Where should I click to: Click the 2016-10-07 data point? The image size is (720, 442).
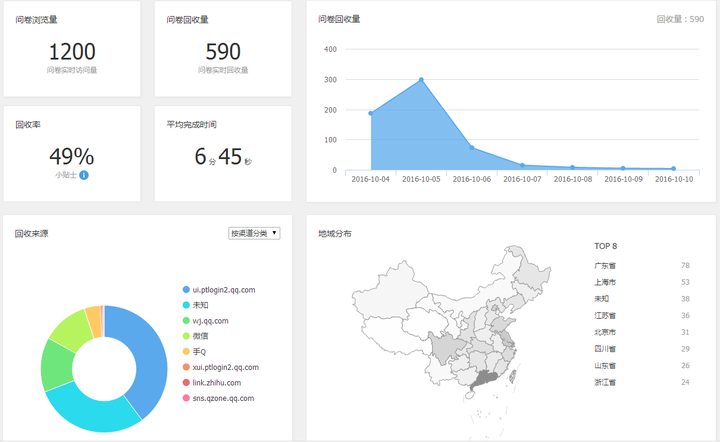tap(522, 165)
